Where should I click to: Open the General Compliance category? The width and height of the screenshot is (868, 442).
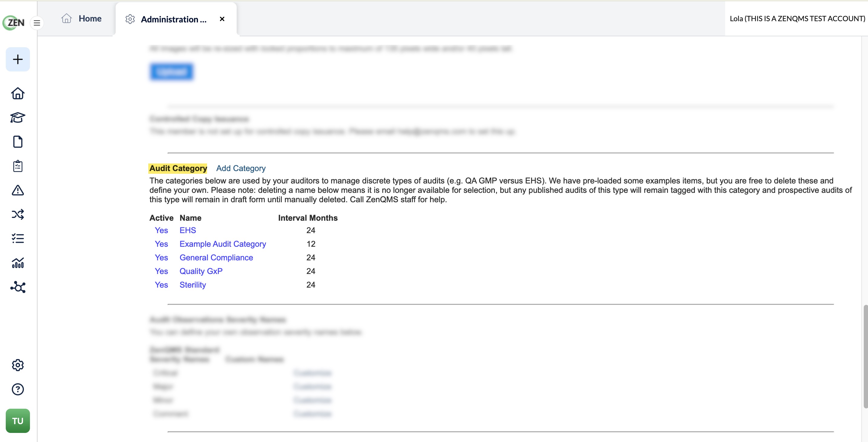[x=216, y=258]
